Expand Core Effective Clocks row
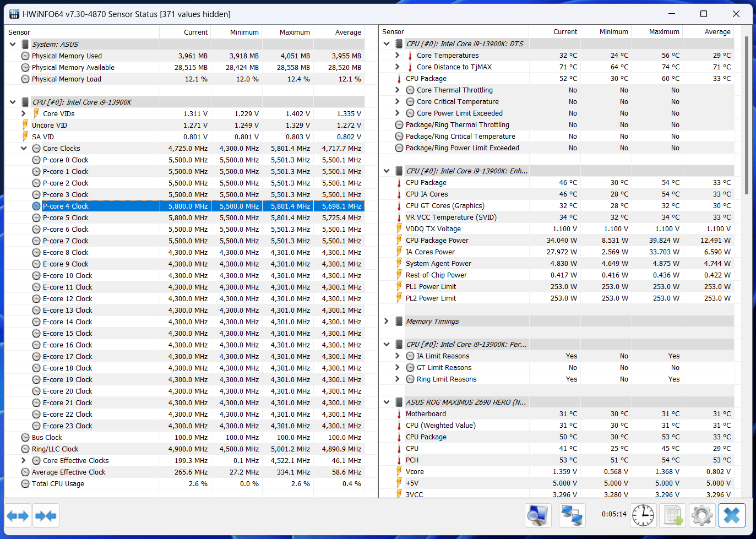Image resolution: width=756 pixels, height=539 pixels. [x=24, y=460]
